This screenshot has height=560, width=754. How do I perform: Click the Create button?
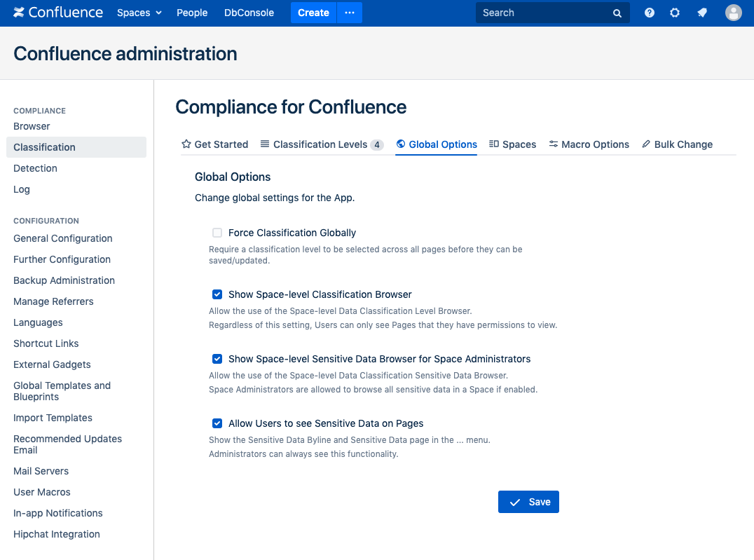313,13
